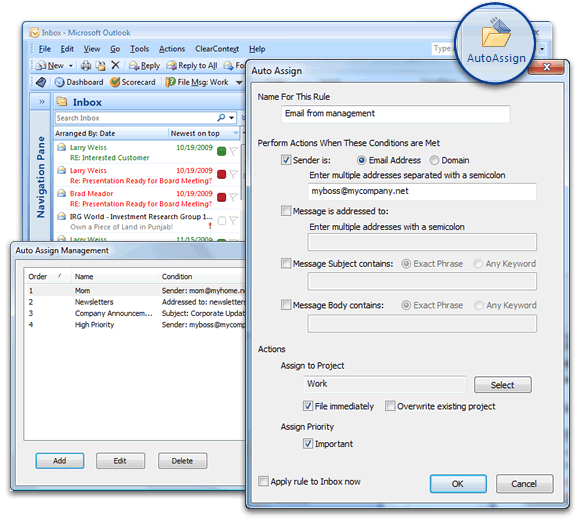Tick the Apply rule to Inbox now checkbox
Screen dimensions: 579x526
pos(263,481)
